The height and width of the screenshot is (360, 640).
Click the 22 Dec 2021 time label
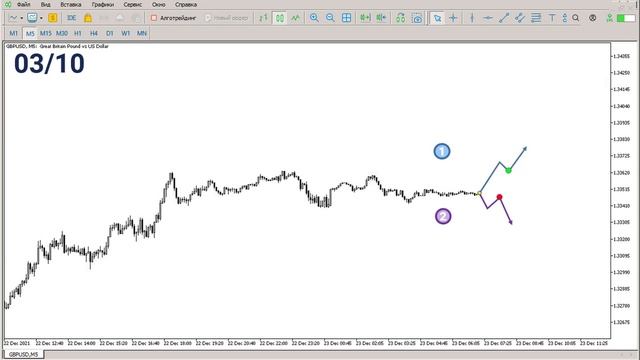[17, 343]
